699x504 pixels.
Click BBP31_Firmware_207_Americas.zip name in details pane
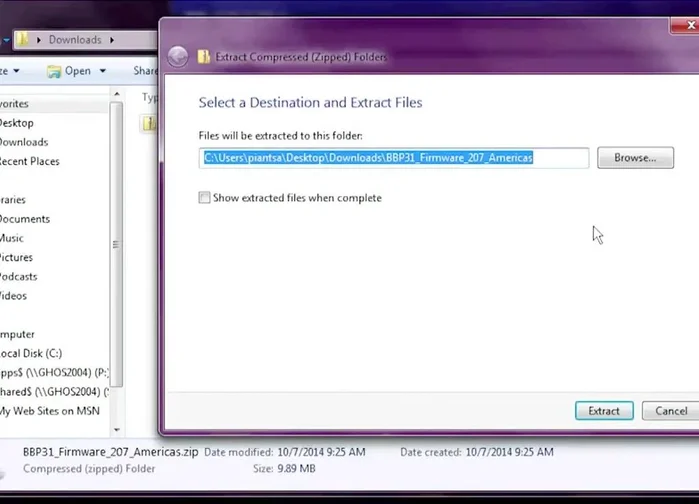pyautogui.click(x=111, y=451)
